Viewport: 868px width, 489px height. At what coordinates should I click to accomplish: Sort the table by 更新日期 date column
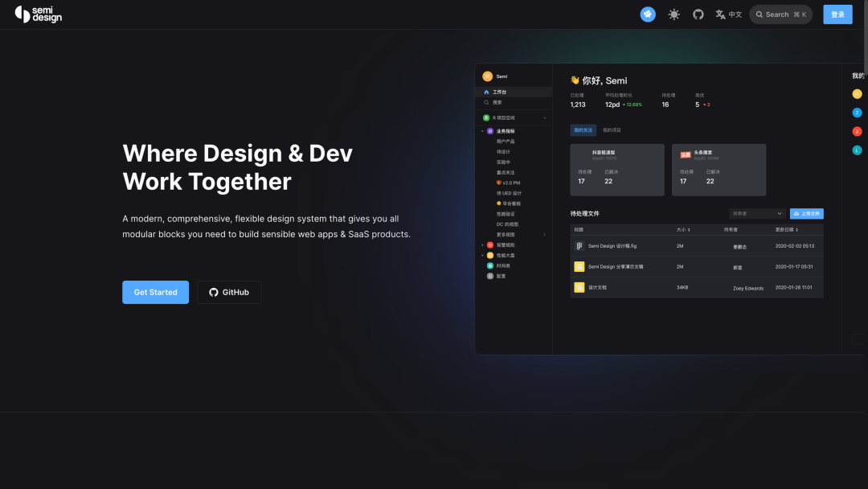(x=787, y=230)
